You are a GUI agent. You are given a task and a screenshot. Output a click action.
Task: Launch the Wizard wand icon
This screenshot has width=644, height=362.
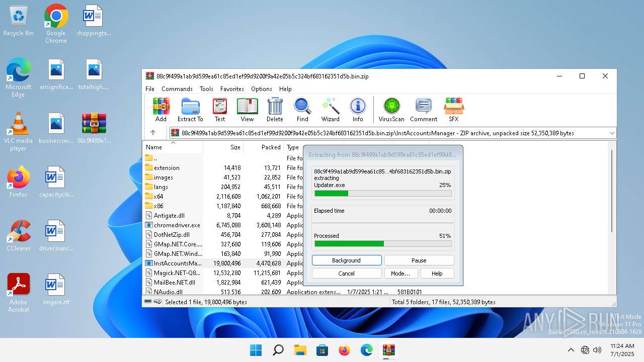pyautogui.click(x=331, y=110)
